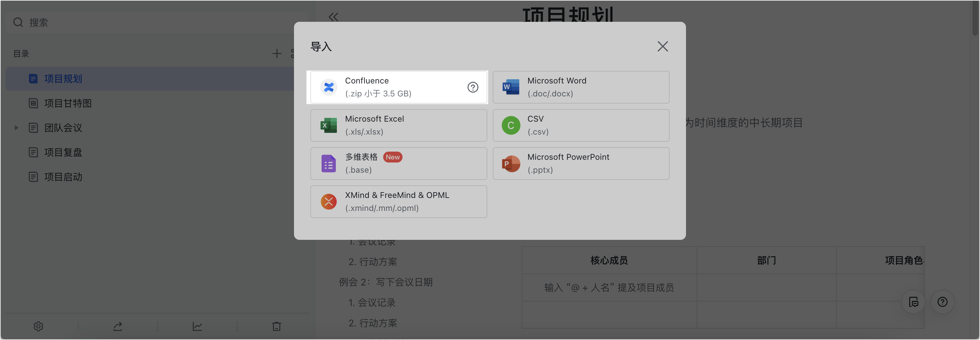Click the vertical scrollbar thumb
Screen dimensions: 980x340
(975, 18)
